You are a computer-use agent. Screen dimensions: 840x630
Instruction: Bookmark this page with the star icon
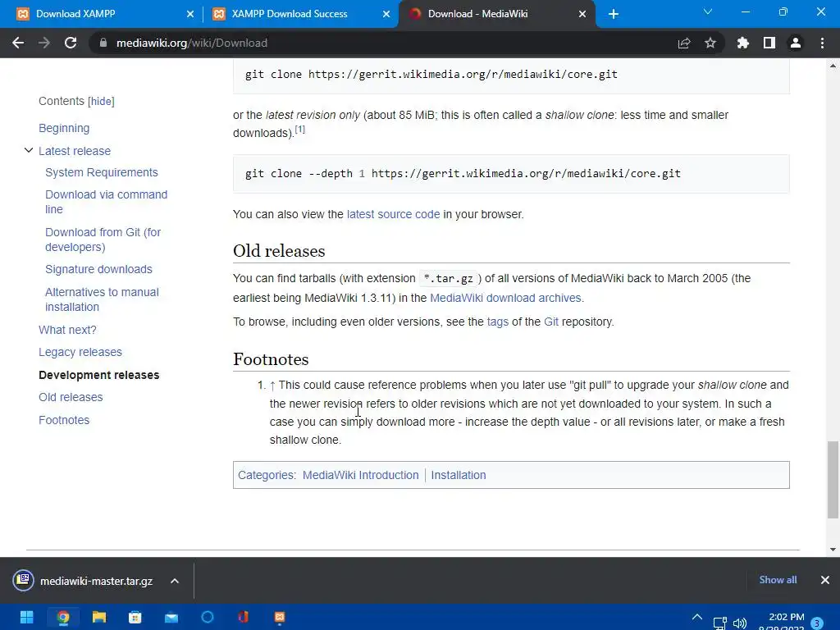710,43
